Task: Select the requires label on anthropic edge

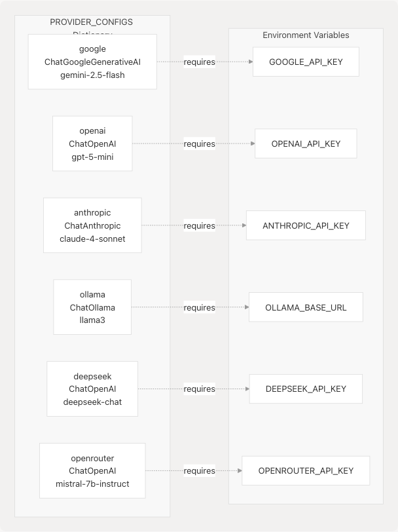Action: pos(200,225)
